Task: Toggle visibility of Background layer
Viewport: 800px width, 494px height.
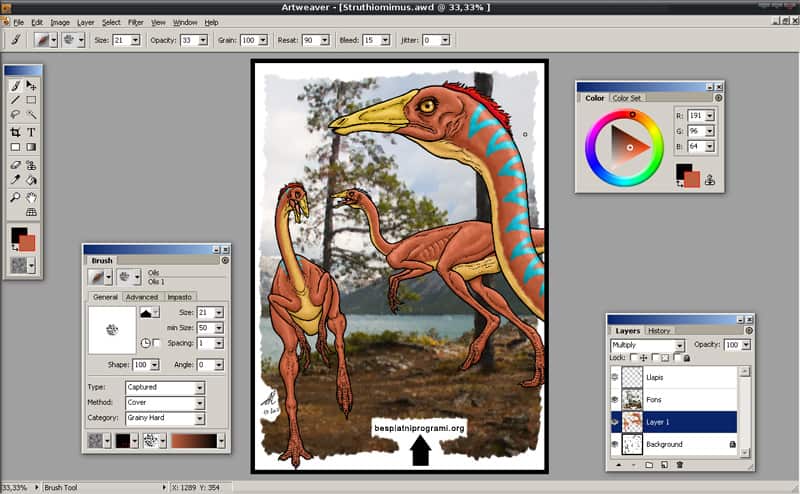Action: pos(615,444)
